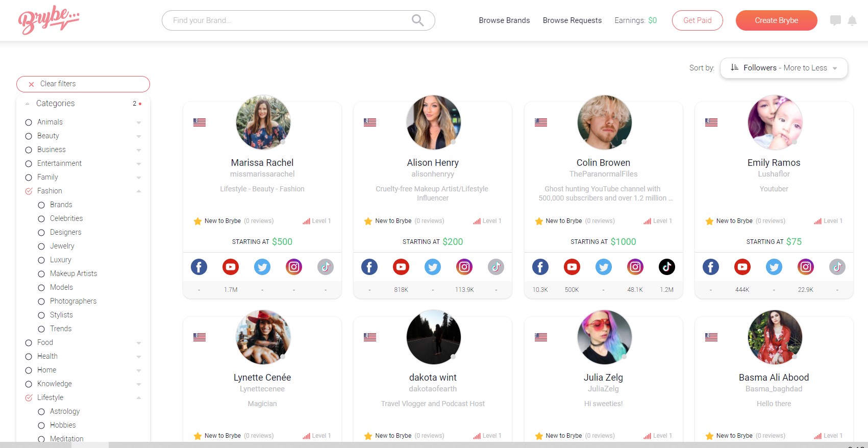Click Alison Henry's Instagram icon
Screen dimensions: 868x448
(x=464, y=267)
